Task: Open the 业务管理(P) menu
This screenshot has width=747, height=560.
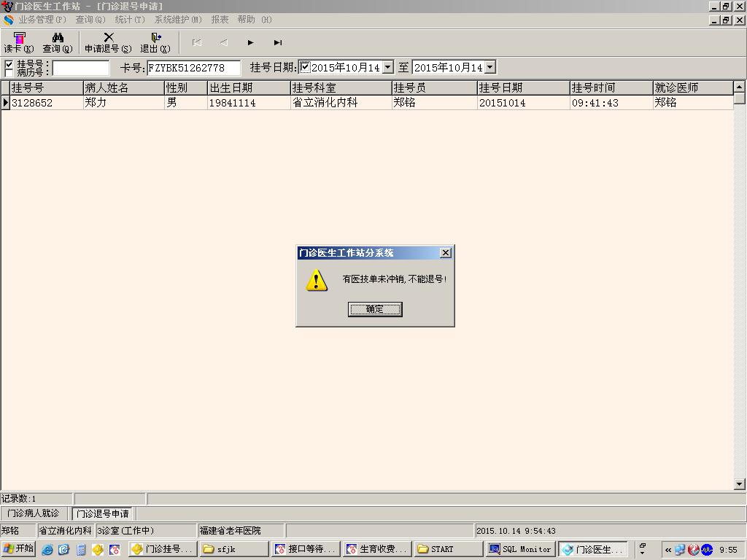Action: click(42, 20)
